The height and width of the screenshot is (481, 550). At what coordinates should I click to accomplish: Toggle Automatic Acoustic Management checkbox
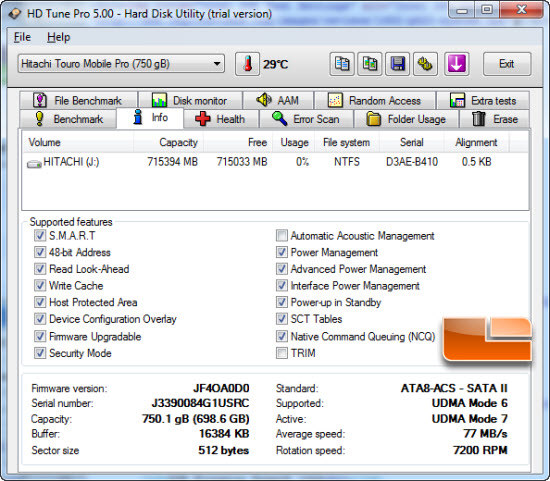282,235
